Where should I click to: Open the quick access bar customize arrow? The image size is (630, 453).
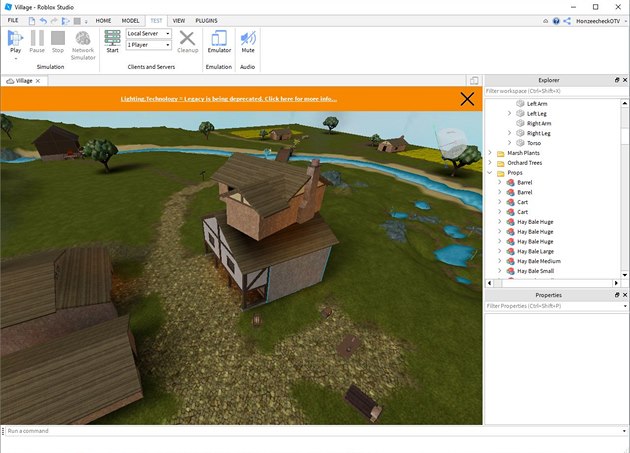pyautogui.click(x=86, y=21)
